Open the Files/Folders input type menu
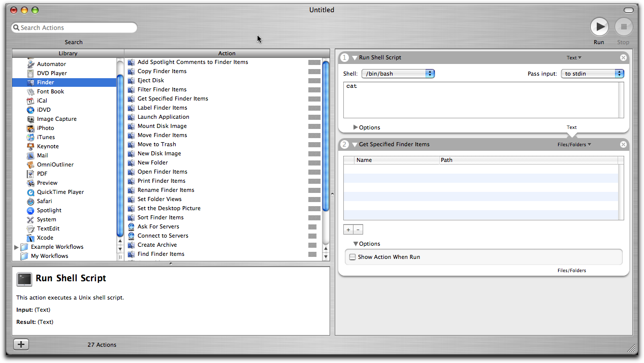This screenshot has height=363, width=644. click(x=574, y=145)
